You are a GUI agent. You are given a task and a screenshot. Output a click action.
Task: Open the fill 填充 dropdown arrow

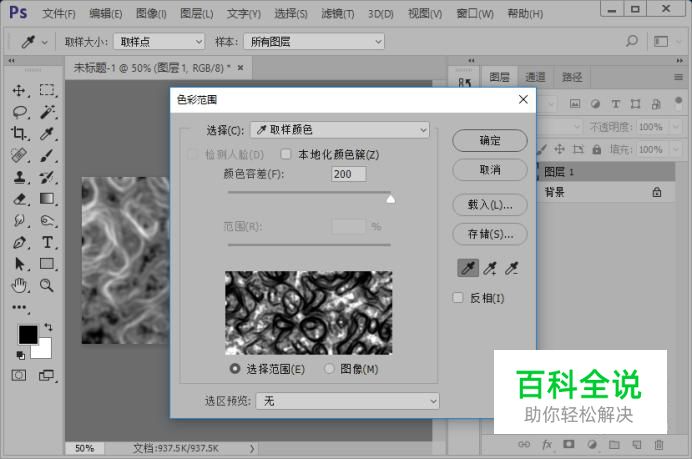pyautogui.click(x=676, y=150)
